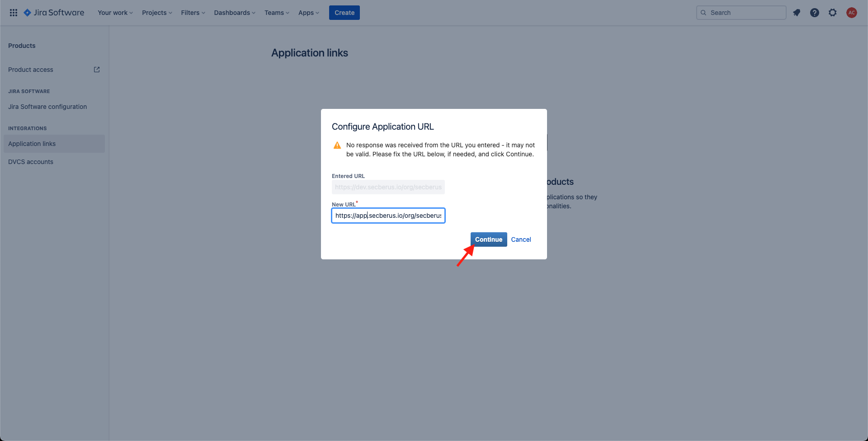Expand the Your work dropdown
Screen dimensions: 868x441
[x=115, y=13]
